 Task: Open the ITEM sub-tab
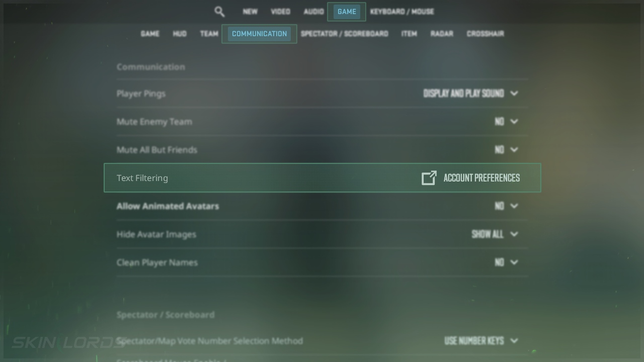(x=409, y=34)
